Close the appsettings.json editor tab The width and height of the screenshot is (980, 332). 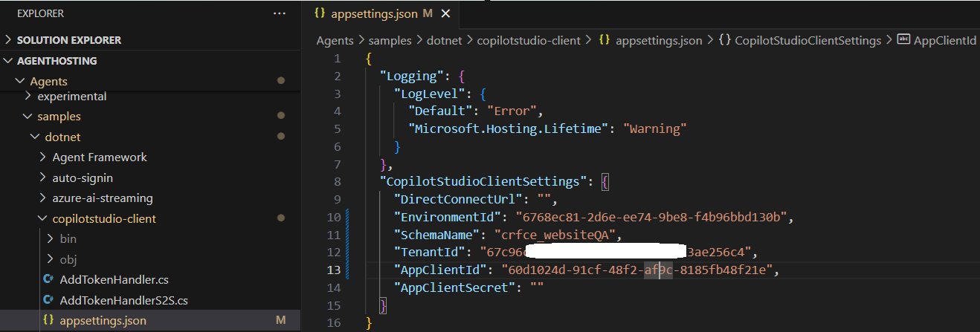coord(445,13)
